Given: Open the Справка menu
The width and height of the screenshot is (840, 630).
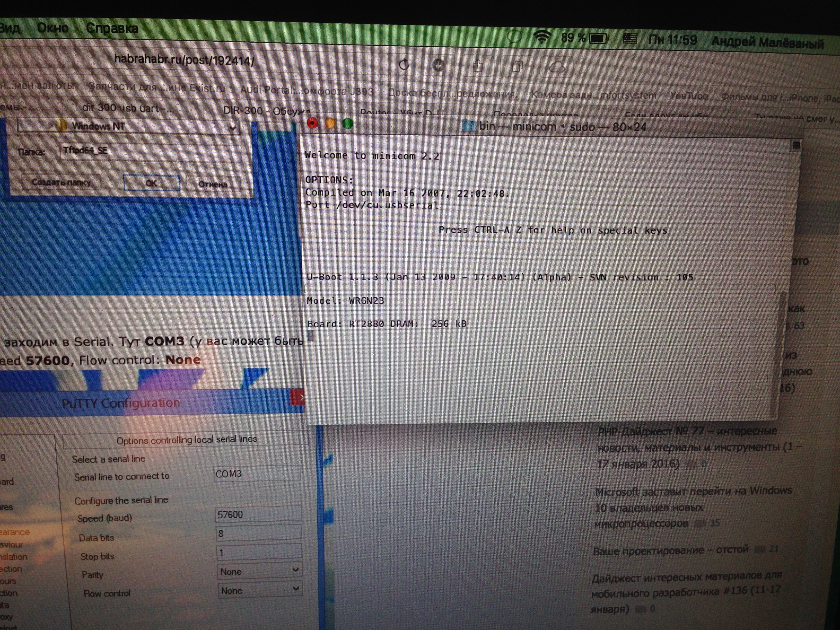Looking at the screenshot, I should click(112, 29).
